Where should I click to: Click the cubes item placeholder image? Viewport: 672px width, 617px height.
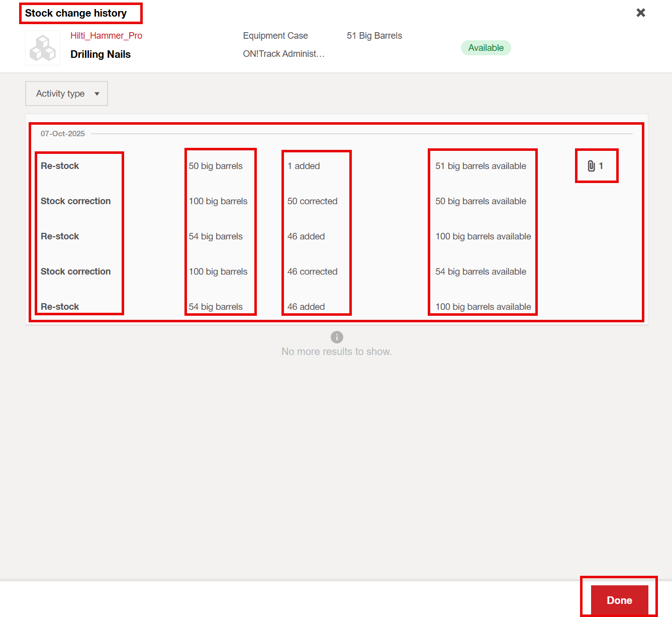click(x=43, y=48)
